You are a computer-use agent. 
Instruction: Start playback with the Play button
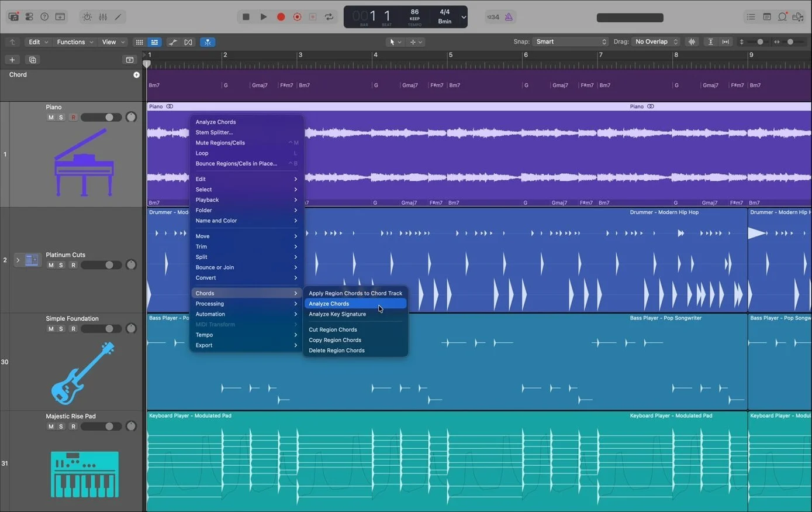pyautogui.click(x=264, y=17)
